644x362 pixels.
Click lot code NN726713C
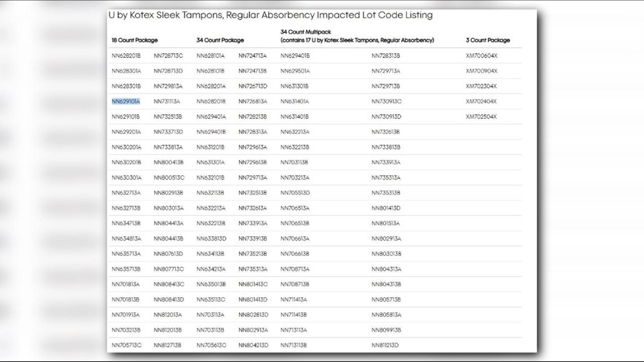[x=168, y=56]
